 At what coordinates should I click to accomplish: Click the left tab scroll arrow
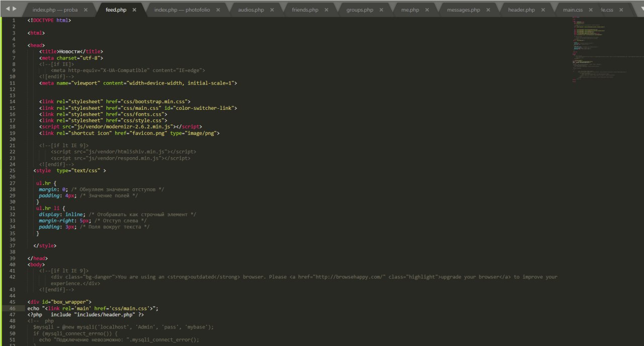pos(8,9)
